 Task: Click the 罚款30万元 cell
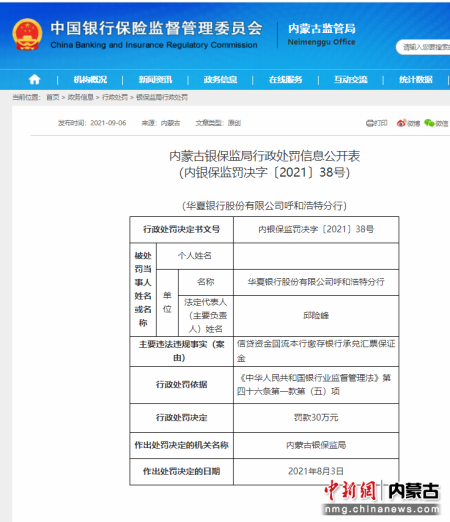coord(316,418)
